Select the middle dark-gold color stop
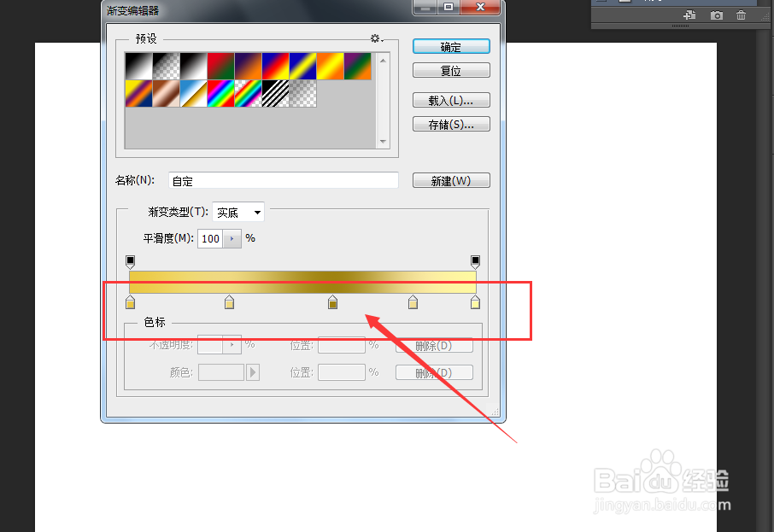The width and height of the screenshot is (774, 532). [x=332, y=302]
